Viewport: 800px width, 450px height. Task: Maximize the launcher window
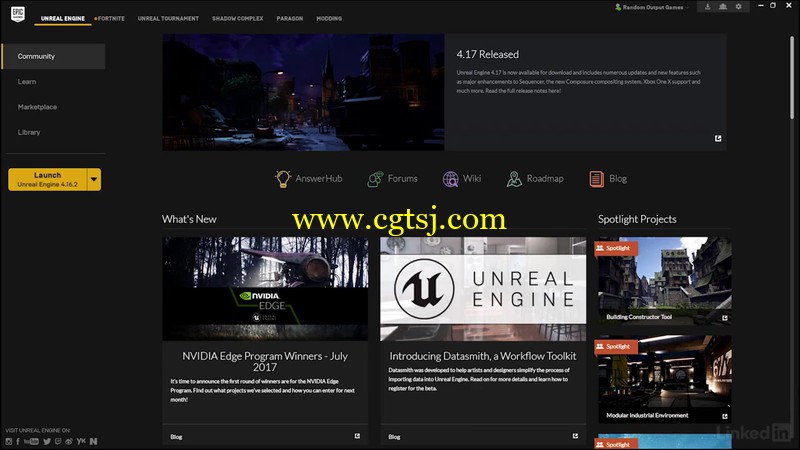click(x=773, y=6)
